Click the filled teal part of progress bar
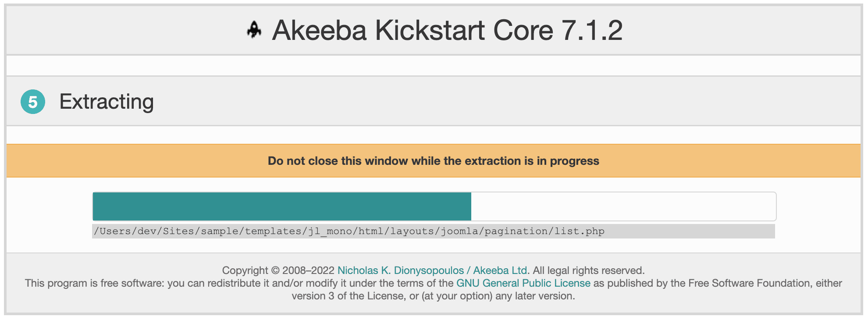The image size is (868, 320). click(282, 206)
